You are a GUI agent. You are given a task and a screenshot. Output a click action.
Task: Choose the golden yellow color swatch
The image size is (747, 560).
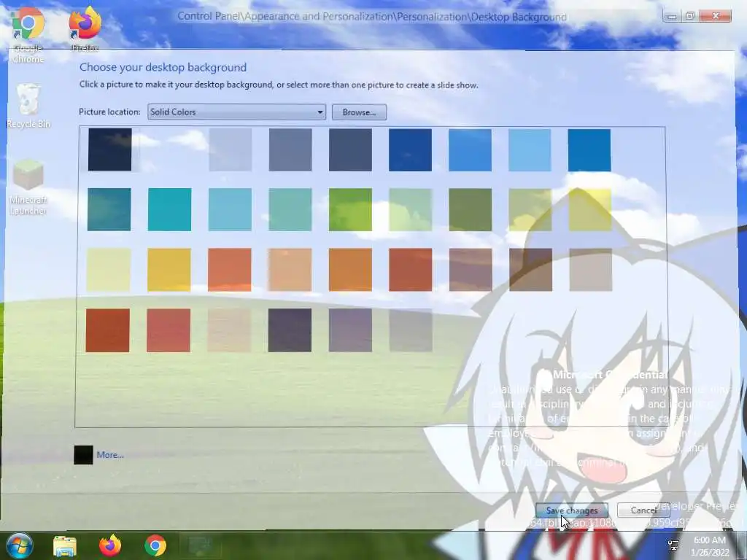169,270
